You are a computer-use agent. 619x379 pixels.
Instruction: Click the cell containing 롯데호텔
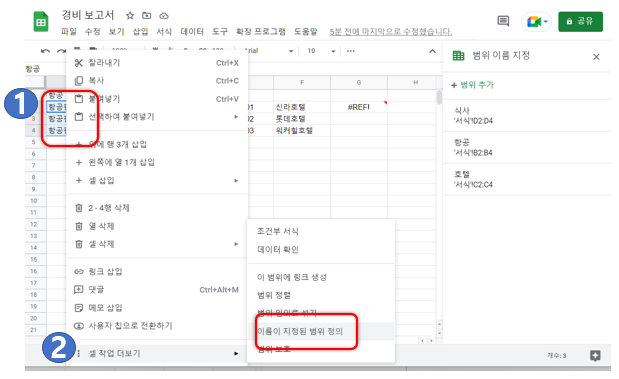click(302, 119)
